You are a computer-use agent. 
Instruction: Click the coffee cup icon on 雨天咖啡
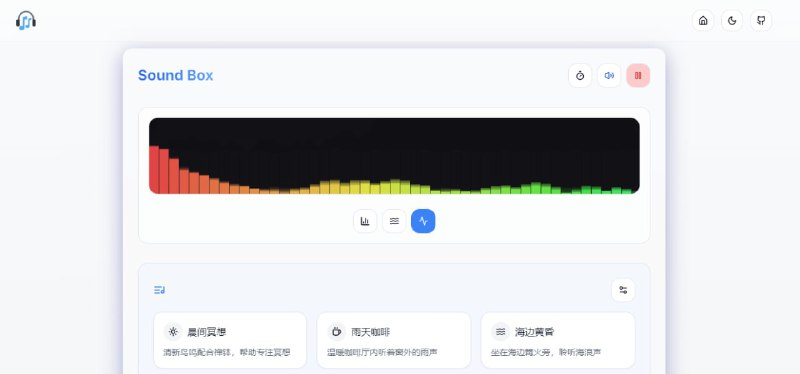click(337, 332)
